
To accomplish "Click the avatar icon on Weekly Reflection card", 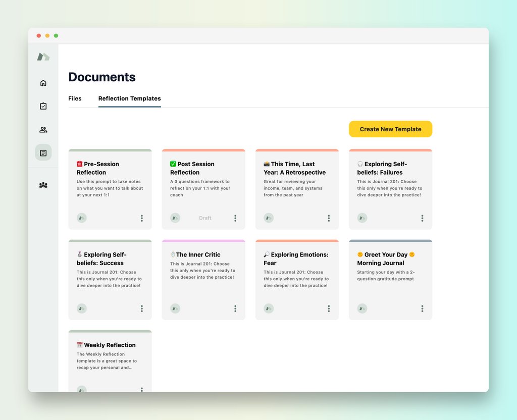I will (x=81, y=389).
